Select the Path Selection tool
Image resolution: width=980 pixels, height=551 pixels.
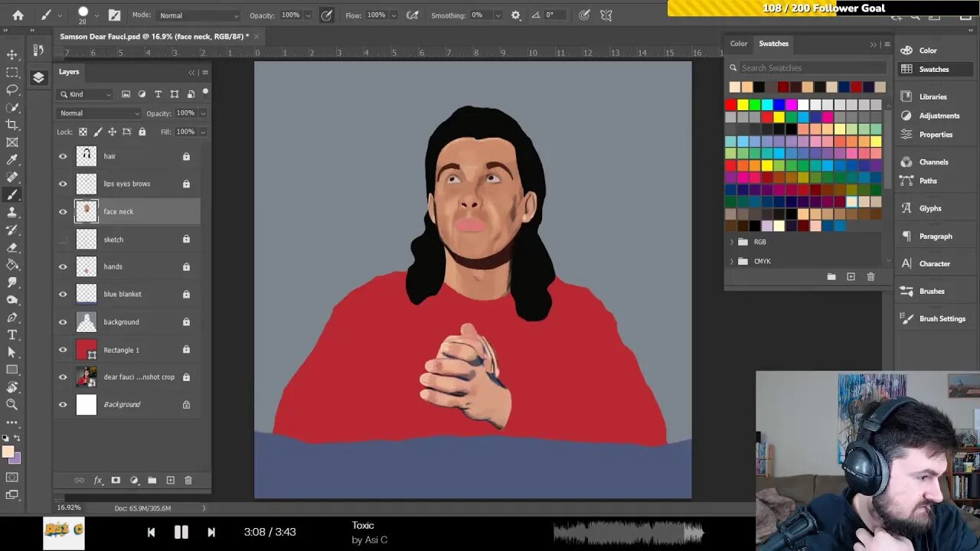coord(12,352)
